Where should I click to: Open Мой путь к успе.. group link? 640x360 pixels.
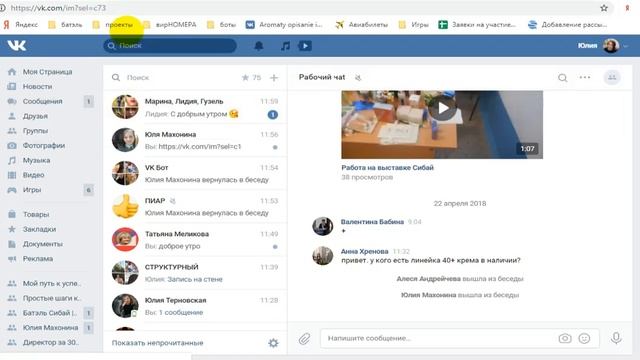tap(51, 283)
